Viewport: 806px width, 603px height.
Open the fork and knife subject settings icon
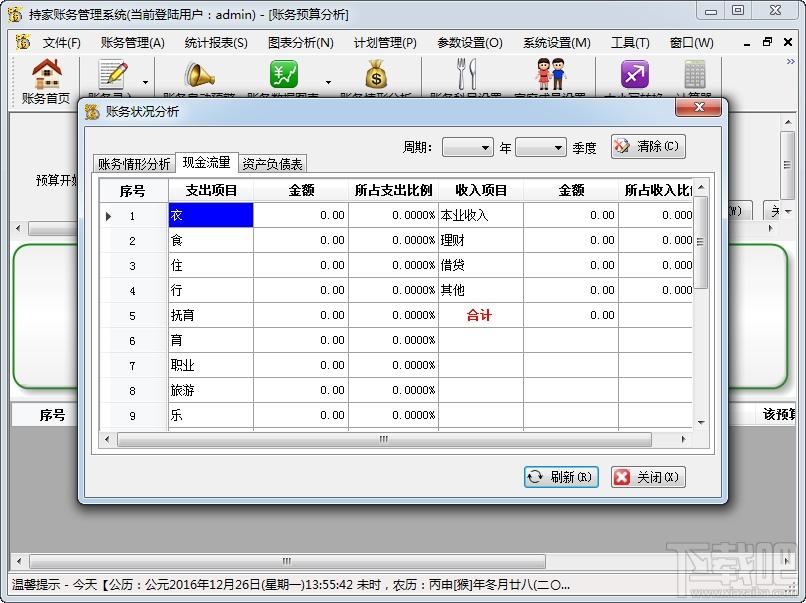467,74
